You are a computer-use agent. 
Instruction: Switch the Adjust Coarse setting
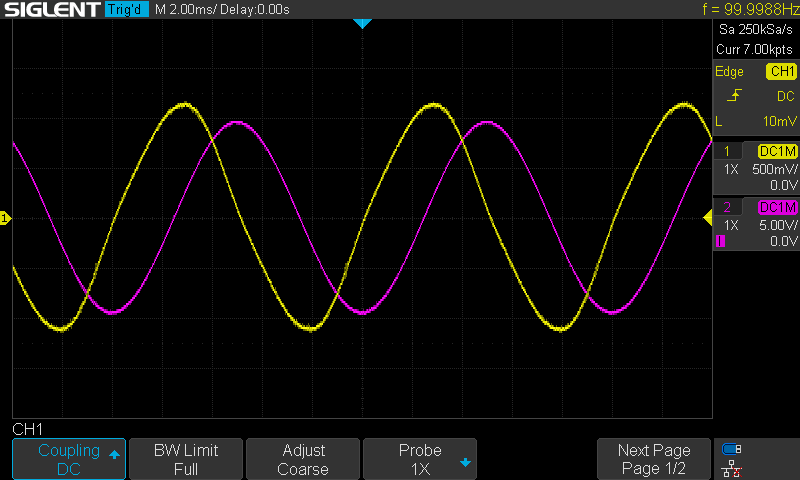tap(303, 459)
